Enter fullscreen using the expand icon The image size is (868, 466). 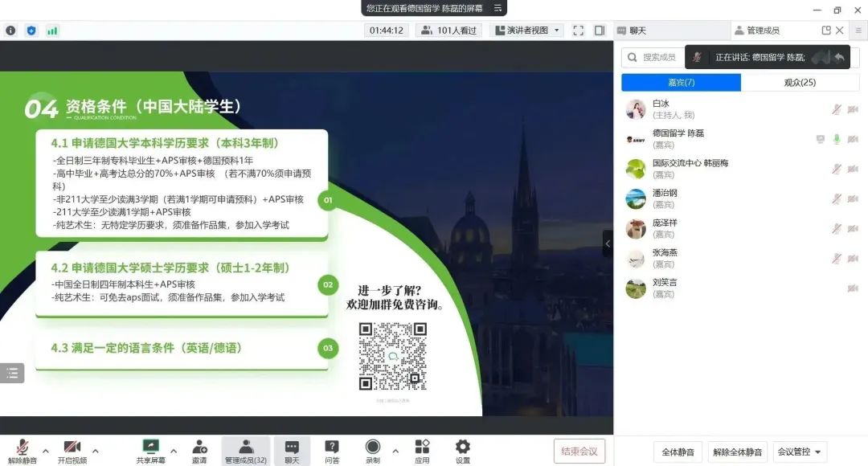(x=578, y=31)
